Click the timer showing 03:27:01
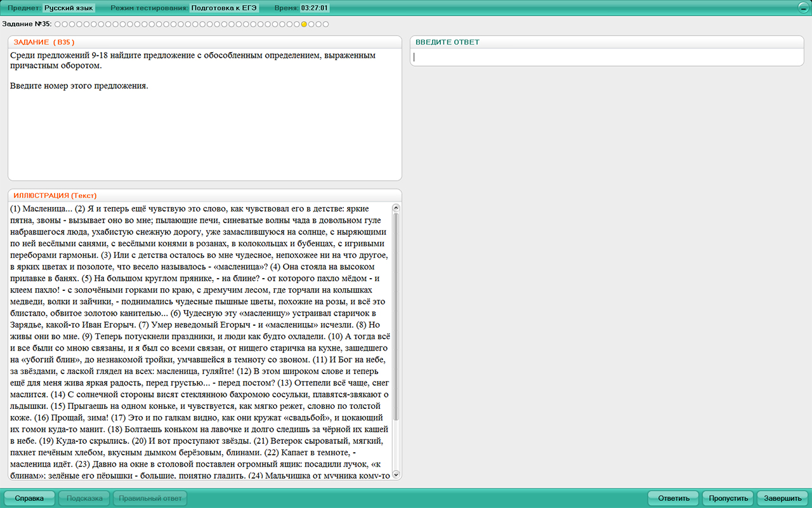812x508 pixels. pyautogui.click(x=315, y=8)
